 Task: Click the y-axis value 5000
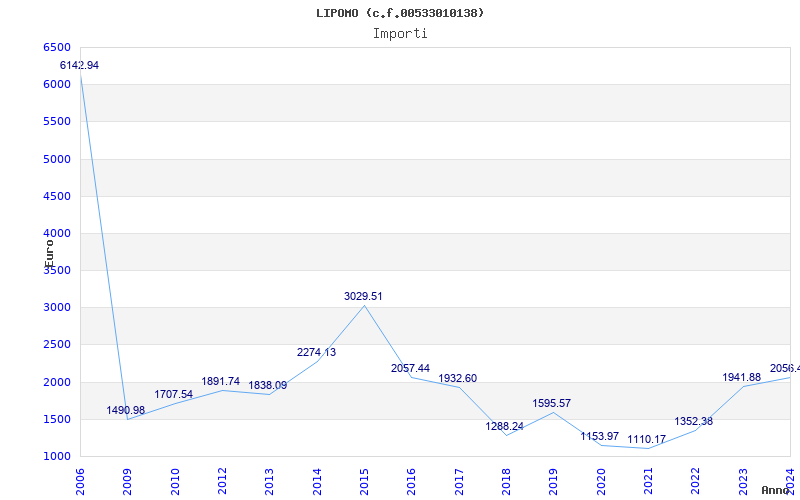(x=57, y=159)
